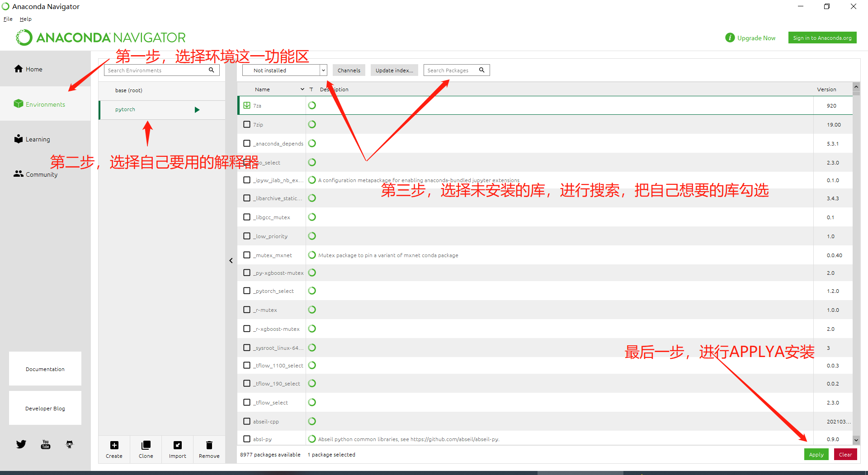The height and width of the screenshot is (475, 868).
Task: Click the Import environment icon
Action: coord(178,445)
